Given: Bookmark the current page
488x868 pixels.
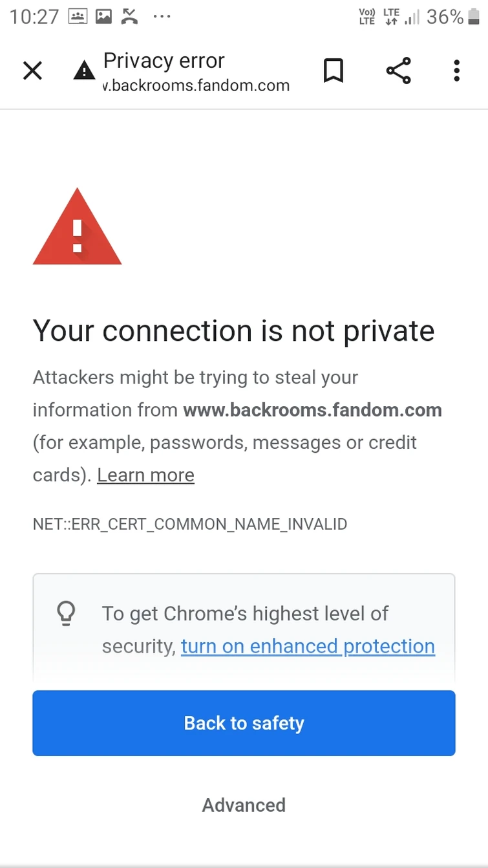Looking at the screenshot, I should click(334, 71).
